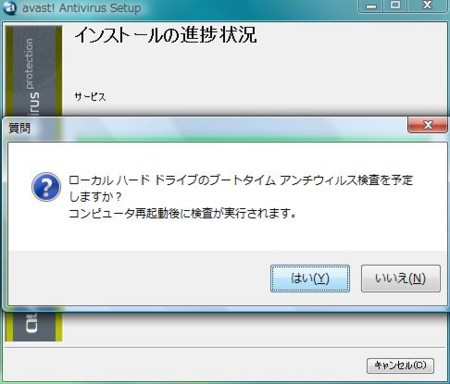Click the キャンセル(C) button in Setup window
Viewport: 450px width, 384px height.
pyautogui.click(x=400, y=366)
